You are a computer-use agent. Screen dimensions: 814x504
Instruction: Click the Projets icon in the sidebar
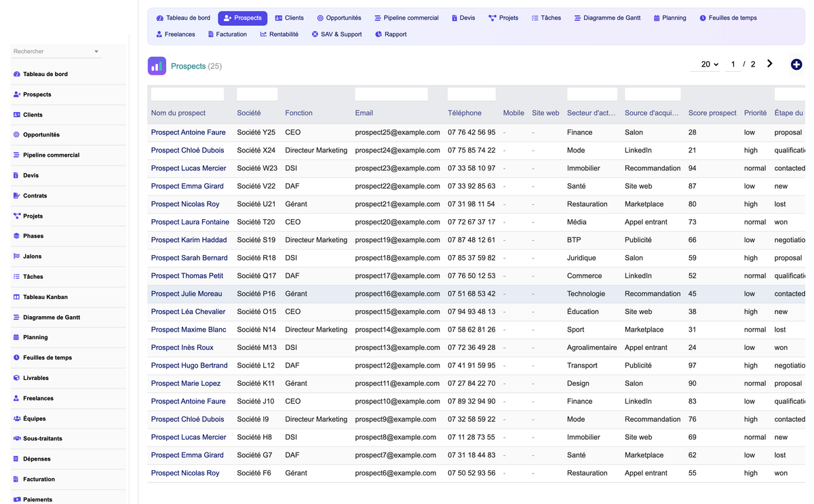tap(17, 216)
